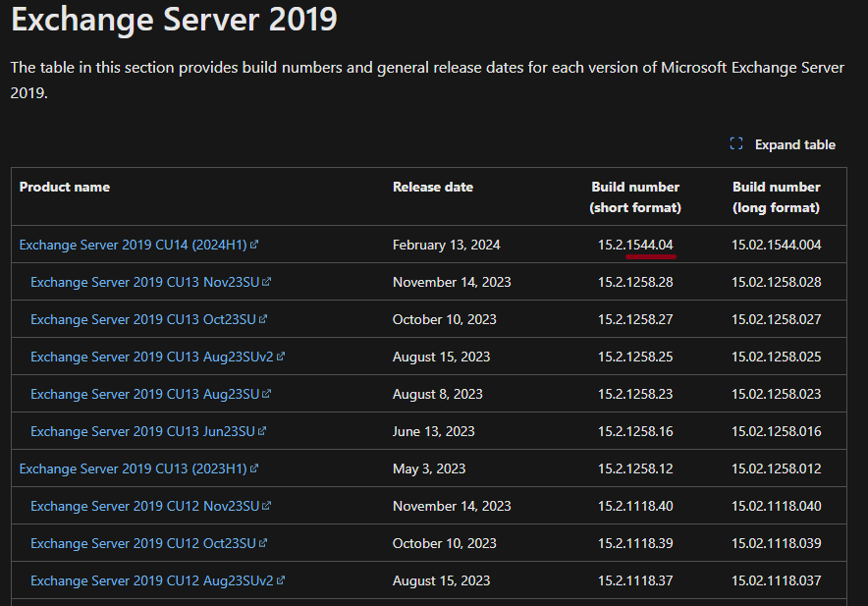
Task: Click long build number 15.02.1544.004
Action: (x=776, y=245)
